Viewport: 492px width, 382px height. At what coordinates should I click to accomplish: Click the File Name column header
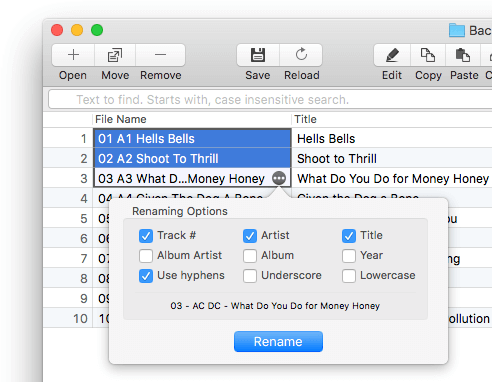192,119
